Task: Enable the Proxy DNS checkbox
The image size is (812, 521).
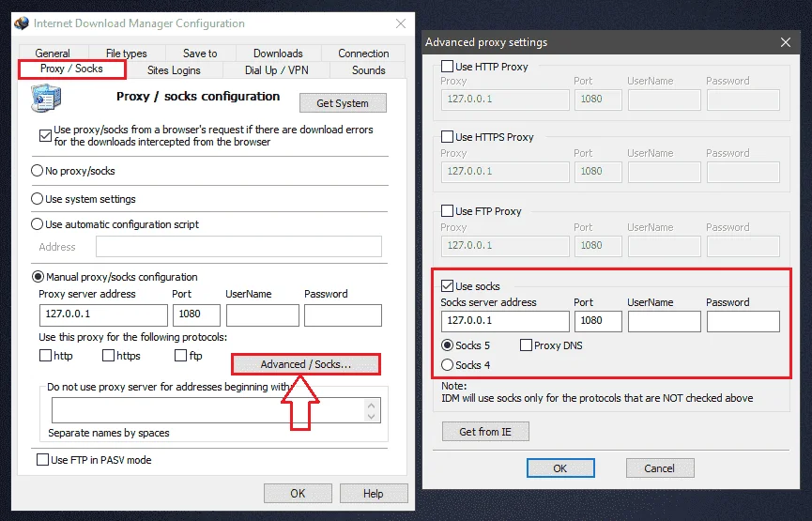Action: (x=526, y=345)
